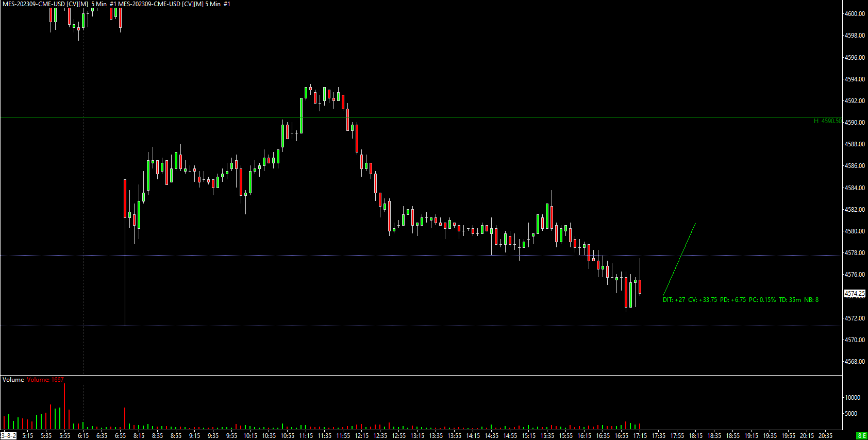This screenshot has height=440, width=868.
Task: Click the 17:15 time marker on axis
Action: coord(640,436)
